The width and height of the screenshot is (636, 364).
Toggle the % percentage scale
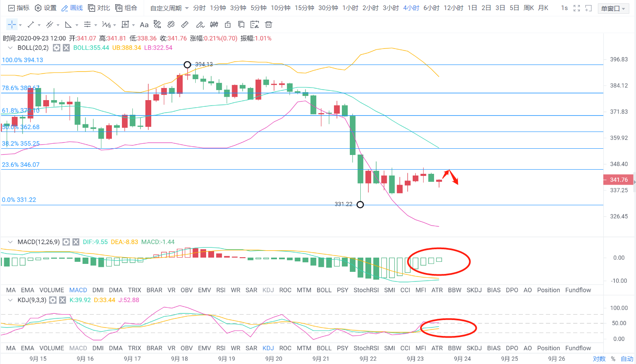click(x=613, y=359)
